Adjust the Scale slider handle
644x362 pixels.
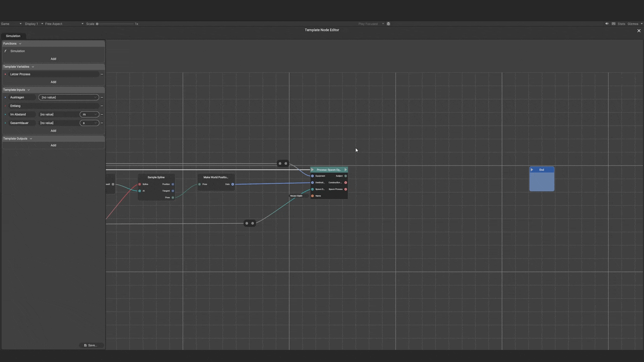click(x=97, y=24)
